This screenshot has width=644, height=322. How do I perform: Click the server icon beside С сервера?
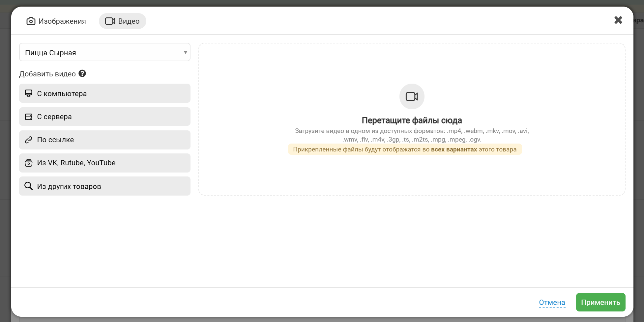coord(29,117)
